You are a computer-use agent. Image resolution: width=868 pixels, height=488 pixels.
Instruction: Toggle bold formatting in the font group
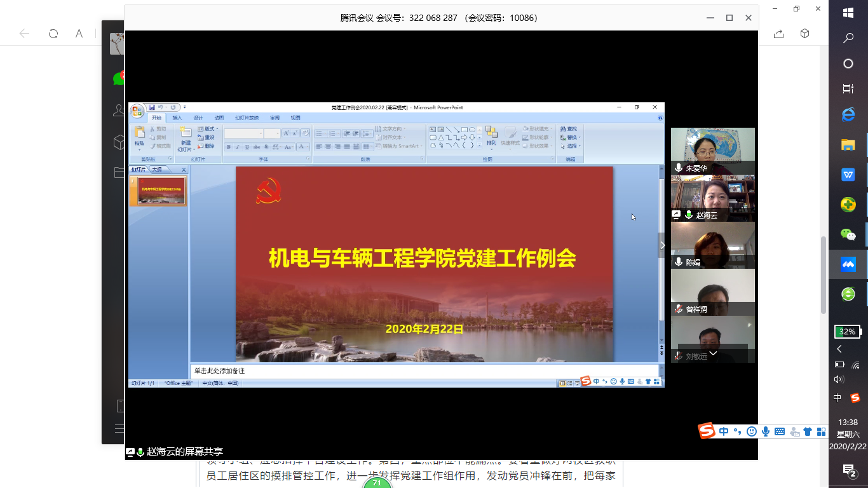click(229, 147)
